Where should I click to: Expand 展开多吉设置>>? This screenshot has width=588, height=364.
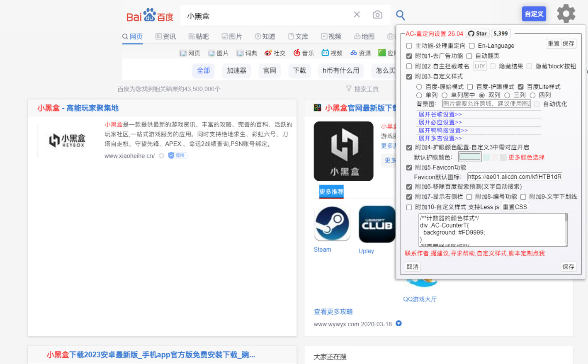(x=440, y=138)
